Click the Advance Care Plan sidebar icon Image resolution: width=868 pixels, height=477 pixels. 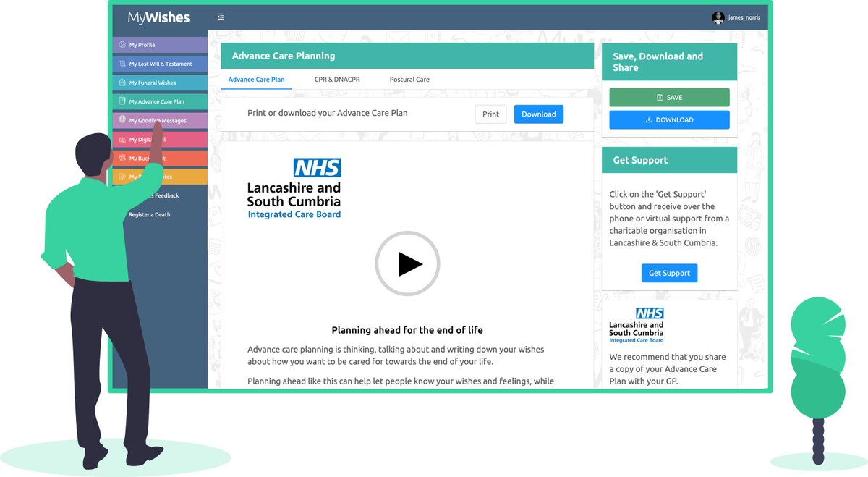(122, 101)
